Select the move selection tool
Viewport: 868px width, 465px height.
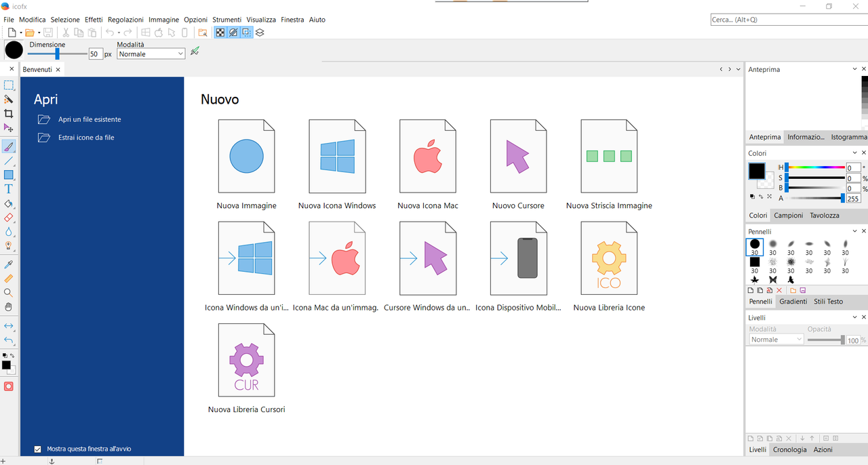9,127
